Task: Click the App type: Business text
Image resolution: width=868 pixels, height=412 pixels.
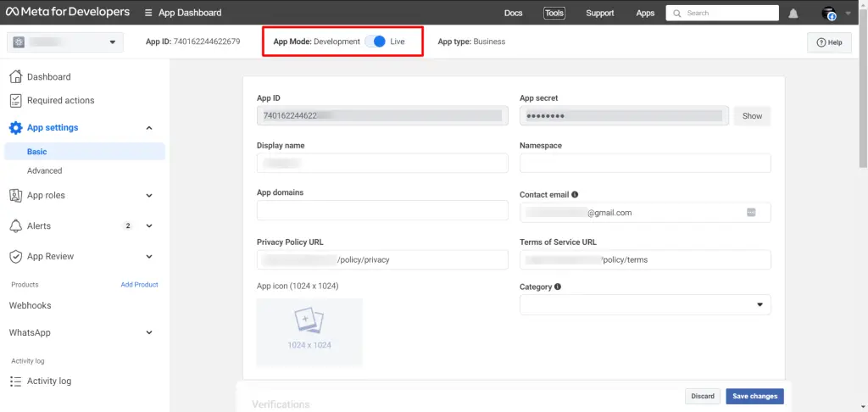Action: [x=471, y=42]
